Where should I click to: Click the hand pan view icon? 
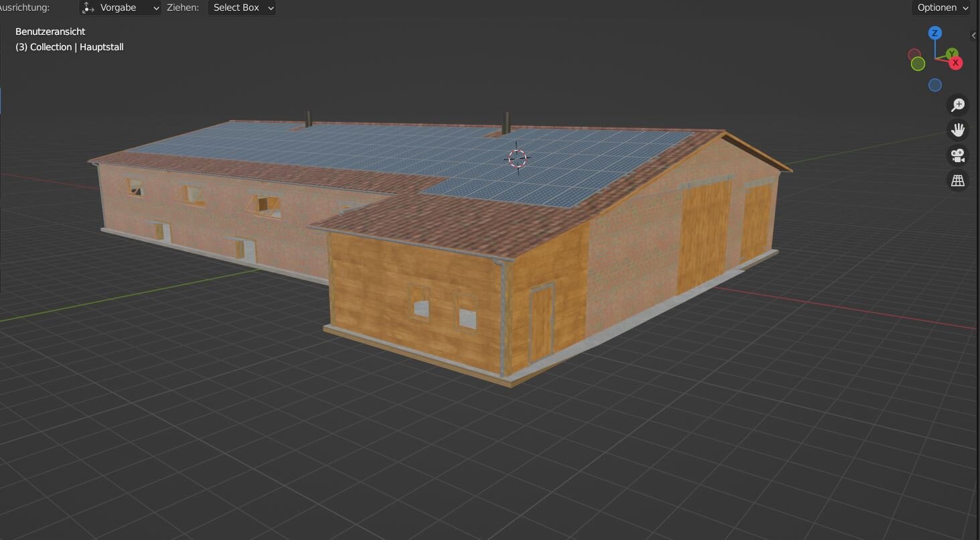958,130
